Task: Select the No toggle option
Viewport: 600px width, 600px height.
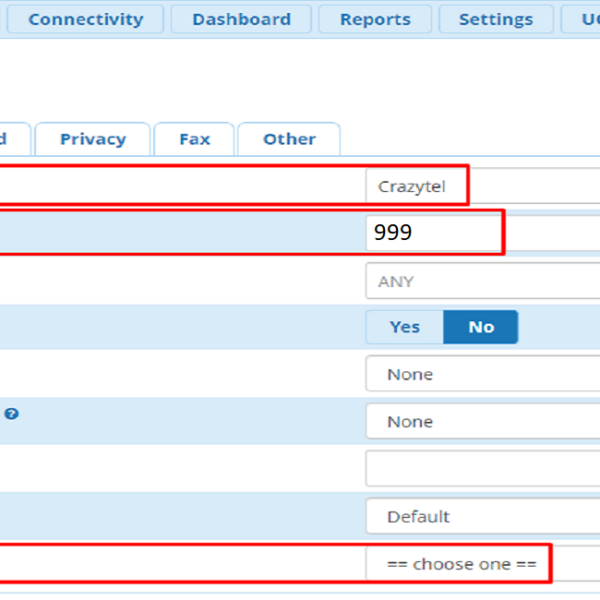Action: [481, 327]
